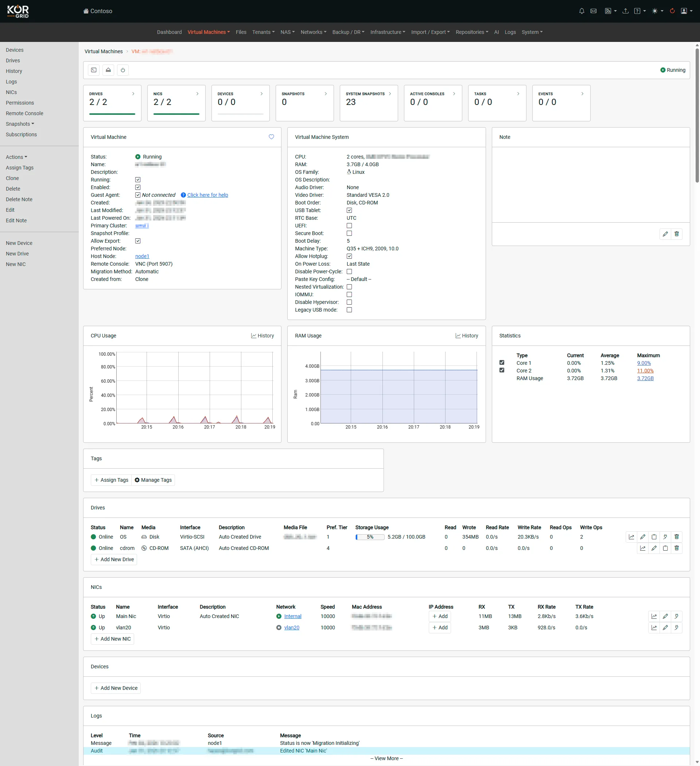Viewport: 700px width, 766px height.
Task: Toggle the Allow Export checkbox
Action: [138, 241]
